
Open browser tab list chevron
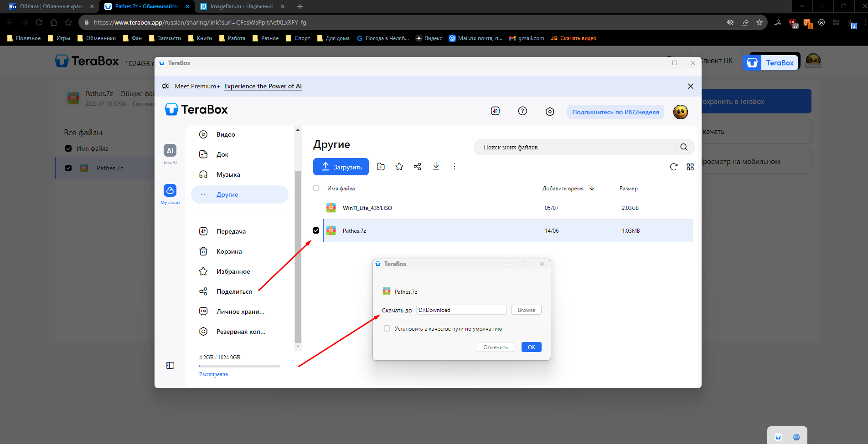tap(802, 6)
